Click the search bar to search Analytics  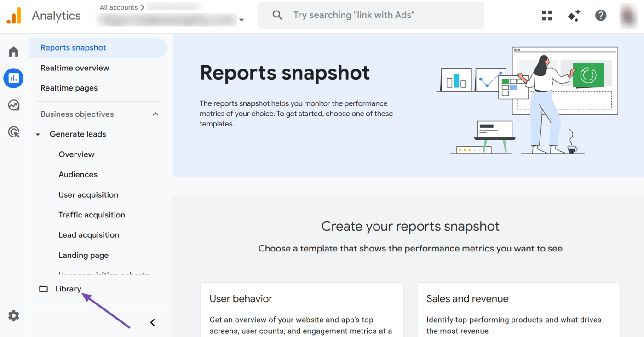371,15
